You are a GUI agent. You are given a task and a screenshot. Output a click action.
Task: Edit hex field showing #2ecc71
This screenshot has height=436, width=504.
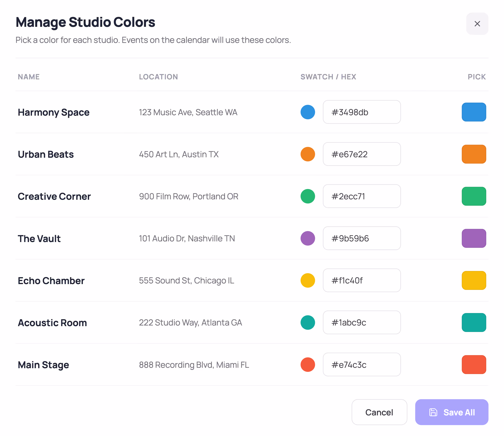[362, 196]
